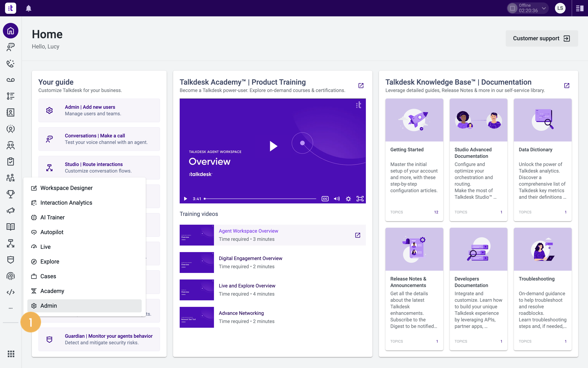Open the team members icon in sidebar

click(x=10, y=145)
